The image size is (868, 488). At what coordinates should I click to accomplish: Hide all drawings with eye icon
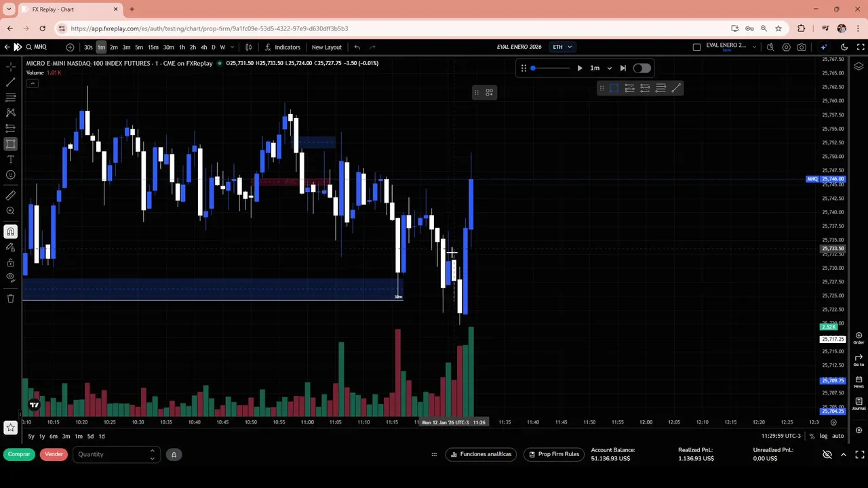10,277
